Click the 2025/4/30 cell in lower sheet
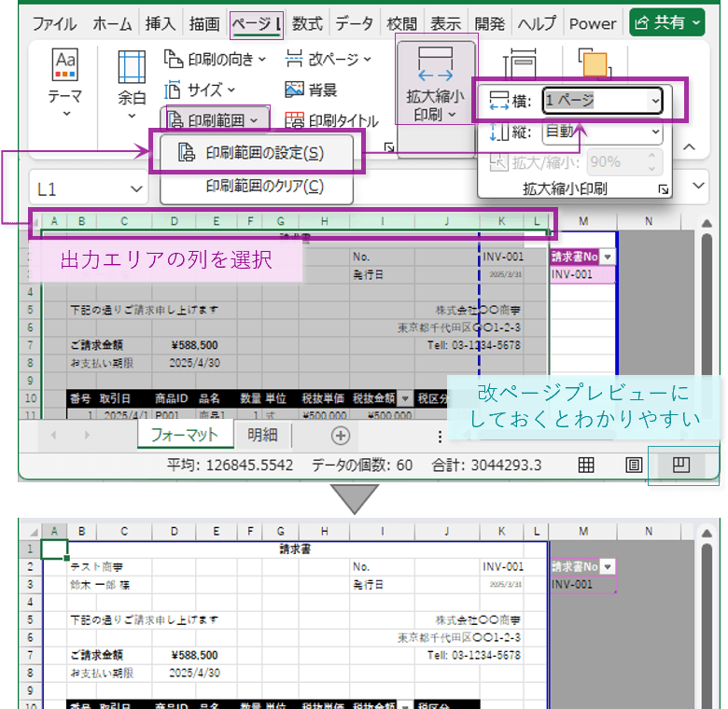The width and height of the screenshot is (728, 709). (x=194, y=673)
